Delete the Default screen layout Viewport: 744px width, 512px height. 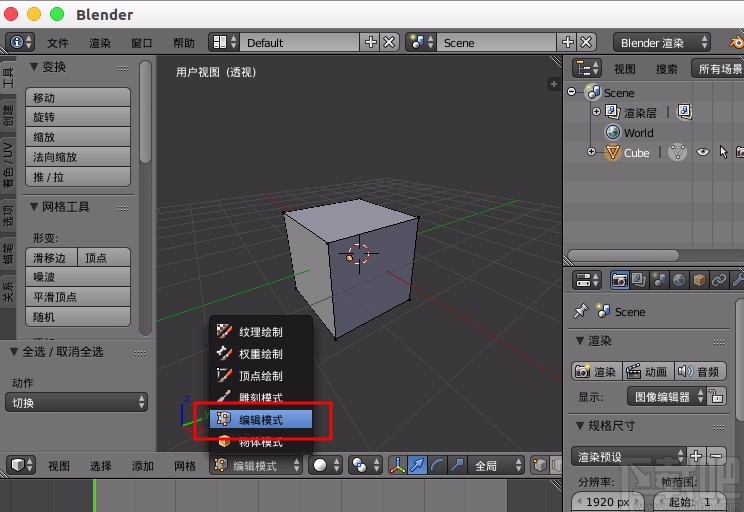(x=389, y=42)
